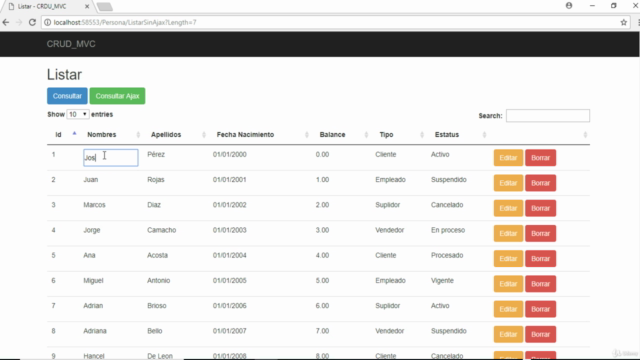Click the CRUD_MVC navbar brand link
This screenshot has width=640, height=360.
(x=71, y=44)
